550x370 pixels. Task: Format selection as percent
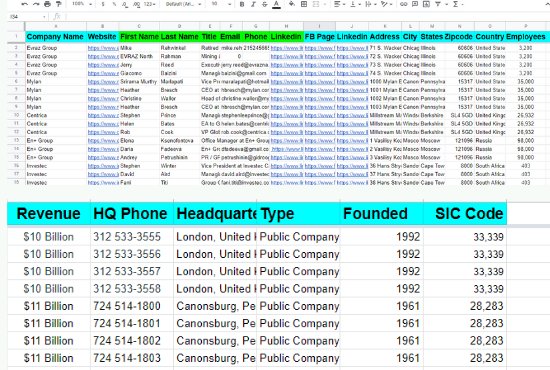[x=114, y=4]
